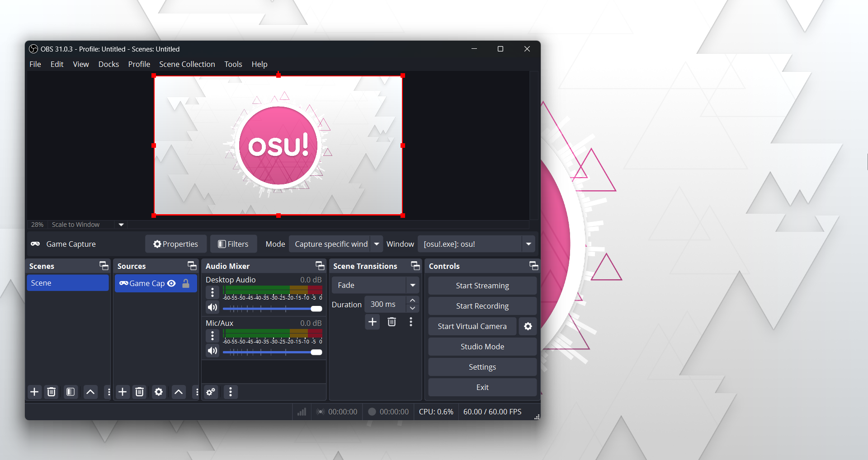Increase transition duration with up arrow

(x=412, y=300)
